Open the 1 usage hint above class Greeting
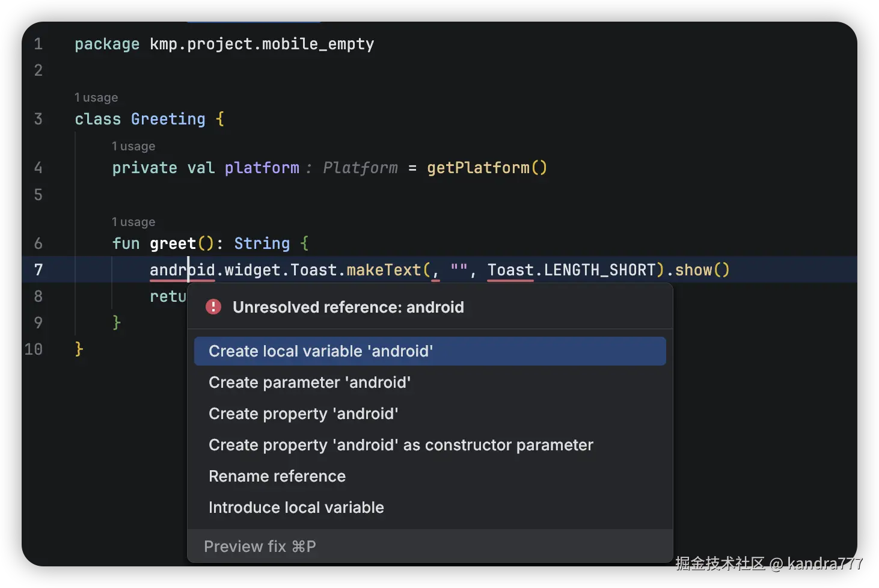The width and height of the screenshot is (879, 588). pos(96,97)
